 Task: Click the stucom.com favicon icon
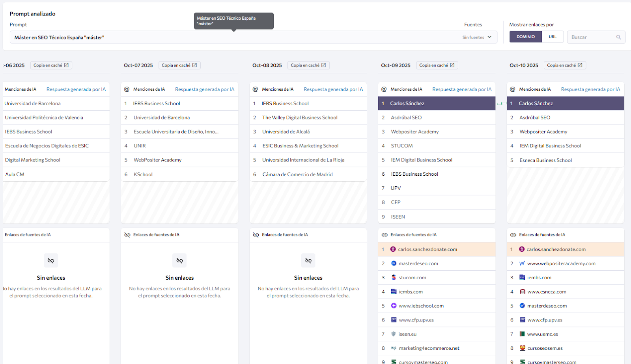[x=394, y=278]
